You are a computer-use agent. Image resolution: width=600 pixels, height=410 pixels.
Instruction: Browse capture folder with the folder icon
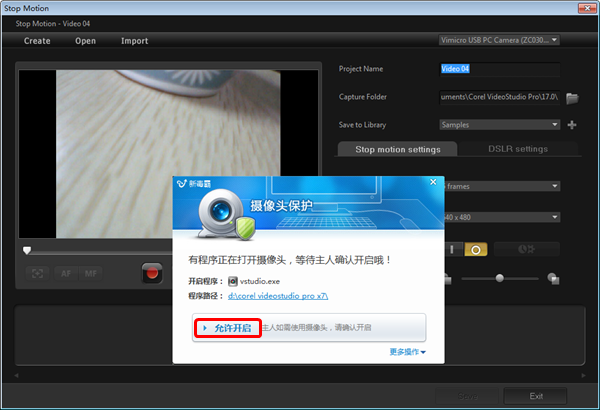(x=572, y=98)
